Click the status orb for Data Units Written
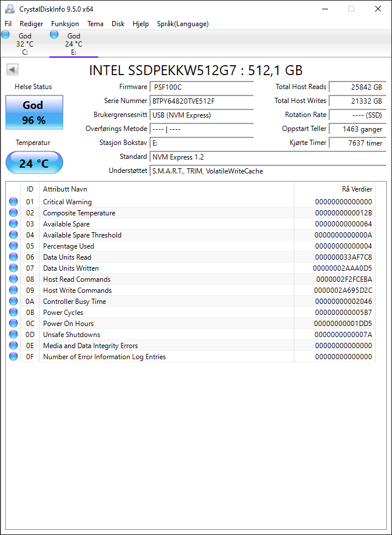The width and height of the screenshot is (392, 535). 13,268
